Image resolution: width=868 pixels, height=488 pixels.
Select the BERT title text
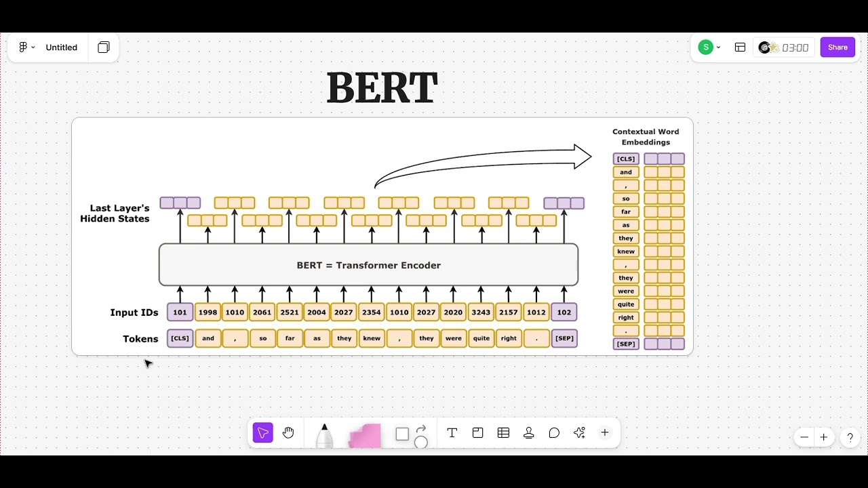pyautogui.click(x=382, y=88)
